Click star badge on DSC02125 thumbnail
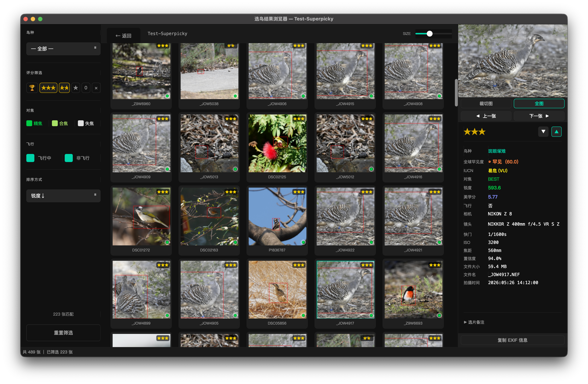Image resolution: width=588 pixels, height=384 pixels. click(299, 119)
